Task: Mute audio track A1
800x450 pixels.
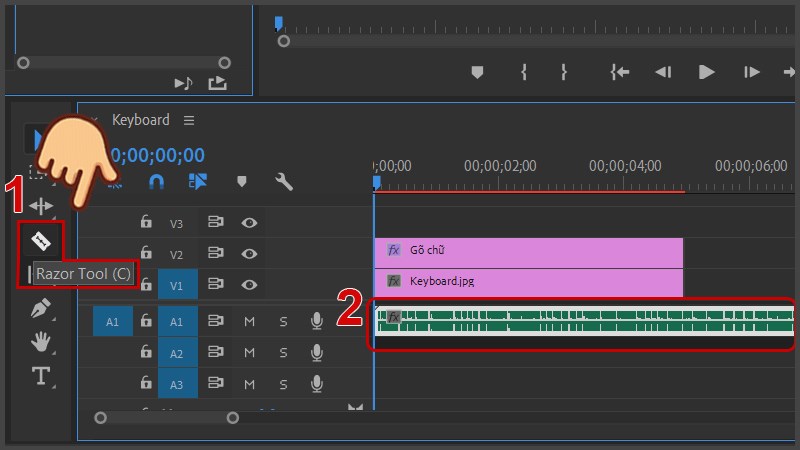Action: [x=249, y=321]
